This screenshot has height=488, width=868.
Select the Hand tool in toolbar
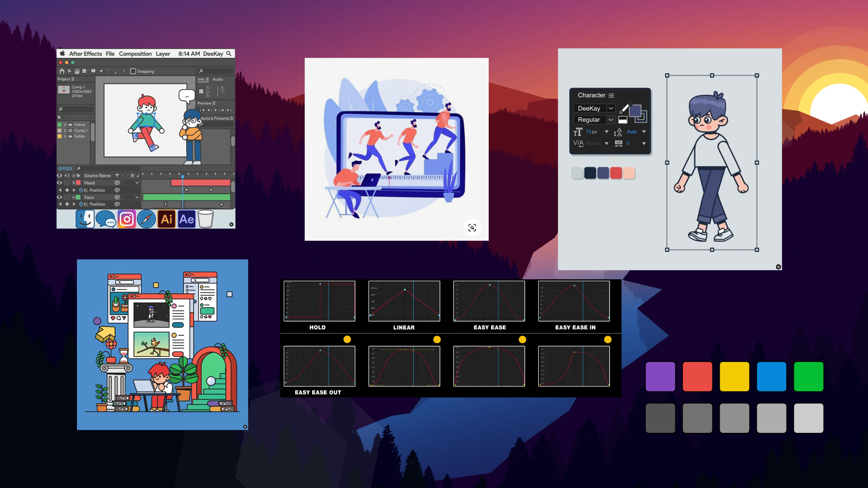[77, 71]
